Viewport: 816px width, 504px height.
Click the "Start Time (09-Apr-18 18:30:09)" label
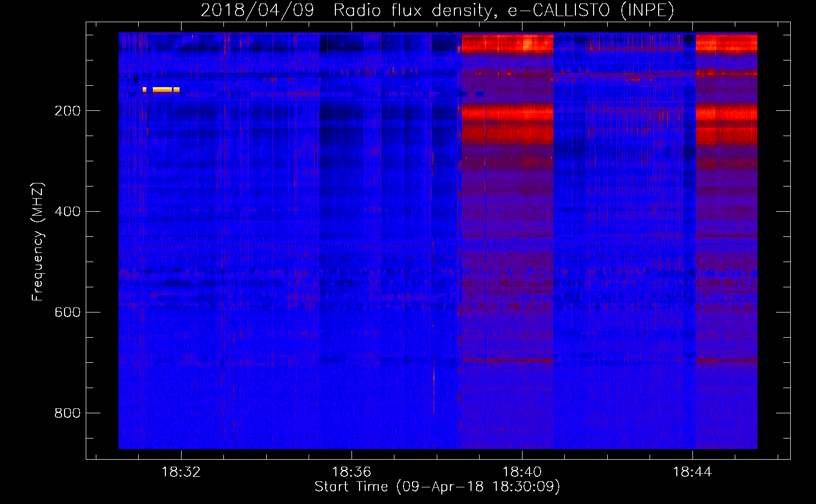click(437, 487)
